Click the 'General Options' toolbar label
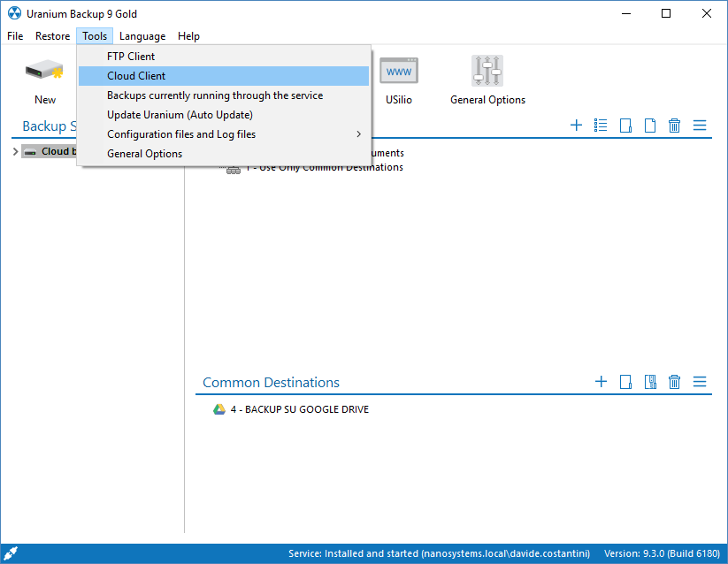The image size is (728, 564). pyautogui.click(x=487, y=100)
